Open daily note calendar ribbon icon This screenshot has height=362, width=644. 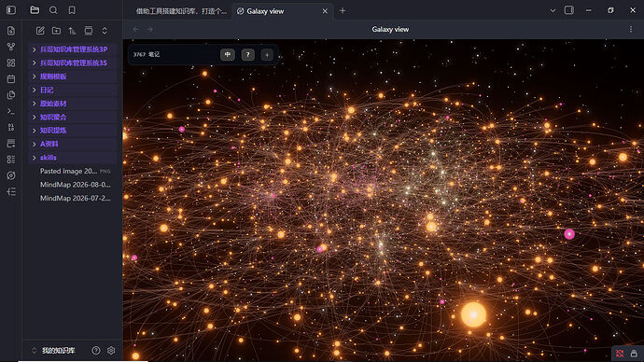tap(11, 78)
